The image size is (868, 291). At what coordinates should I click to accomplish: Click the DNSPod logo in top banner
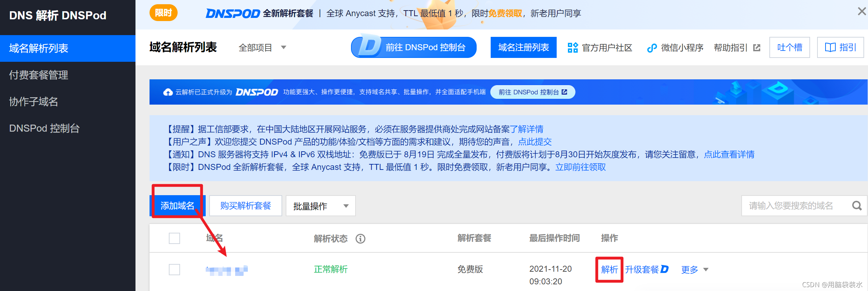(x=233, y=13)
